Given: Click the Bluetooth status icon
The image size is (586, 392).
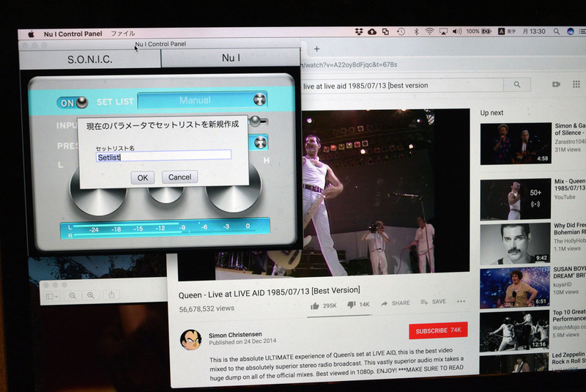Looking at the screenshot, I should pos(416,32).
